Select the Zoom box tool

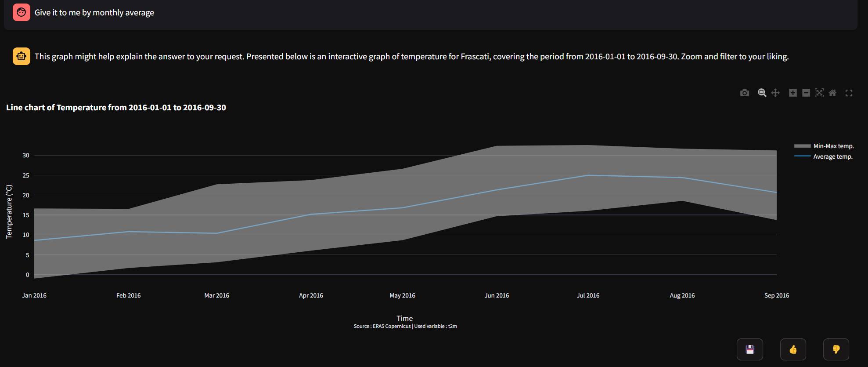click(x=762, y=93)
